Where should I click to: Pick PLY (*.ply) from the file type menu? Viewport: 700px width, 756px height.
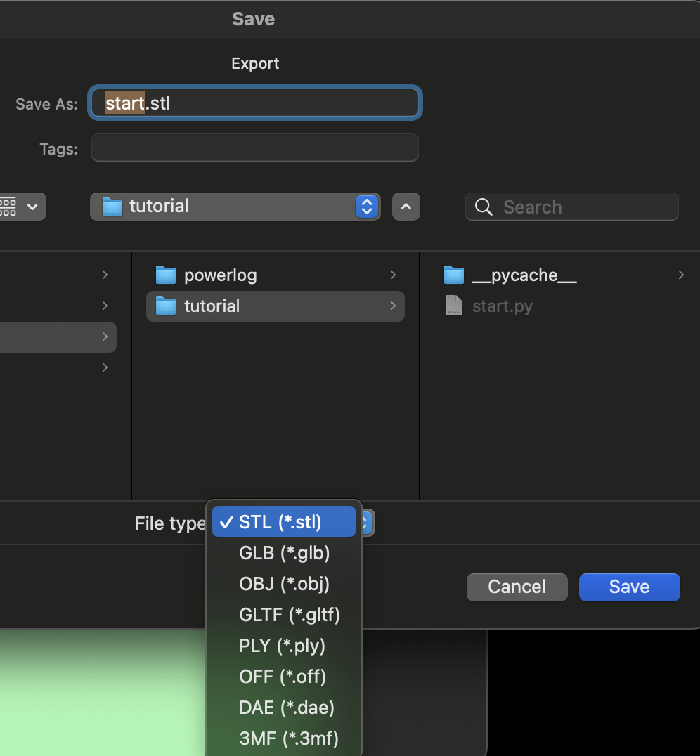pyautogui.click(x=282, y=646)
